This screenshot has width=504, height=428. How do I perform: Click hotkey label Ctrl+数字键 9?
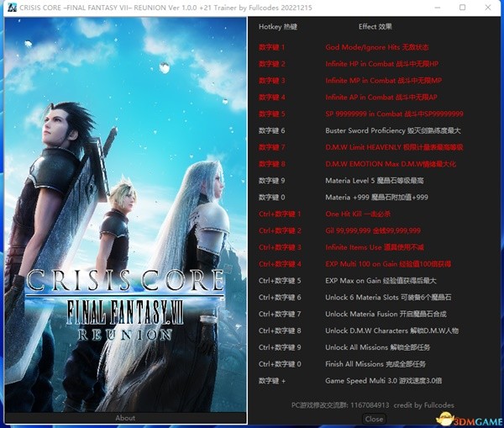coord(280,347)
